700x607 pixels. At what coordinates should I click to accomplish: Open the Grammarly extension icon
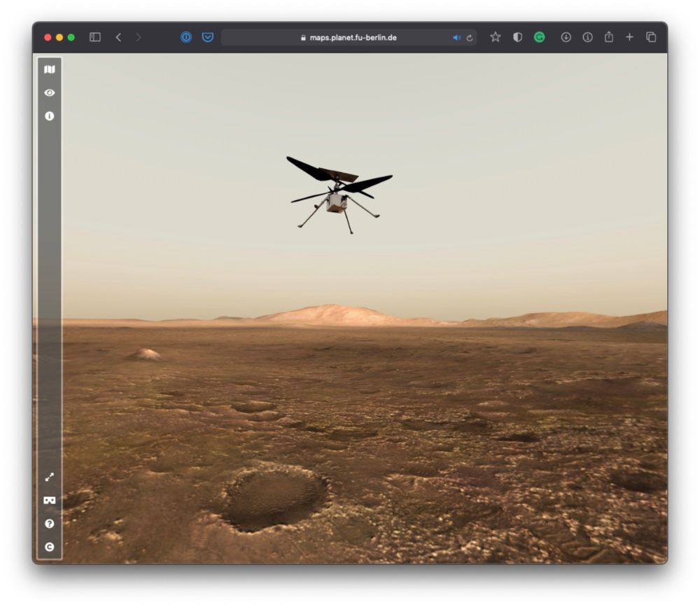coord(539,37)
